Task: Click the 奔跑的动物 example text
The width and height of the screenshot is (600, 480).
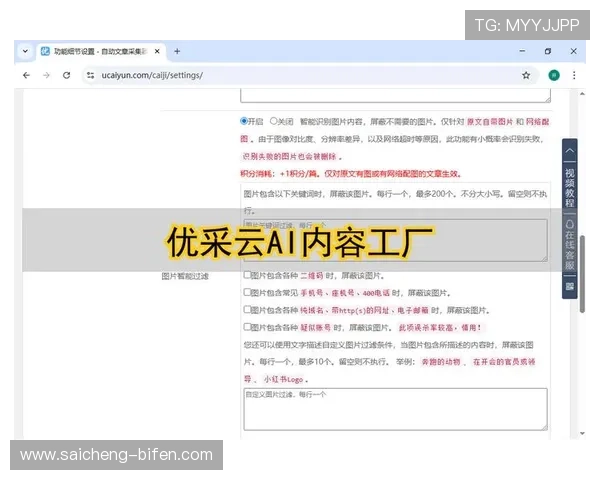Action: tap(440, 362)
